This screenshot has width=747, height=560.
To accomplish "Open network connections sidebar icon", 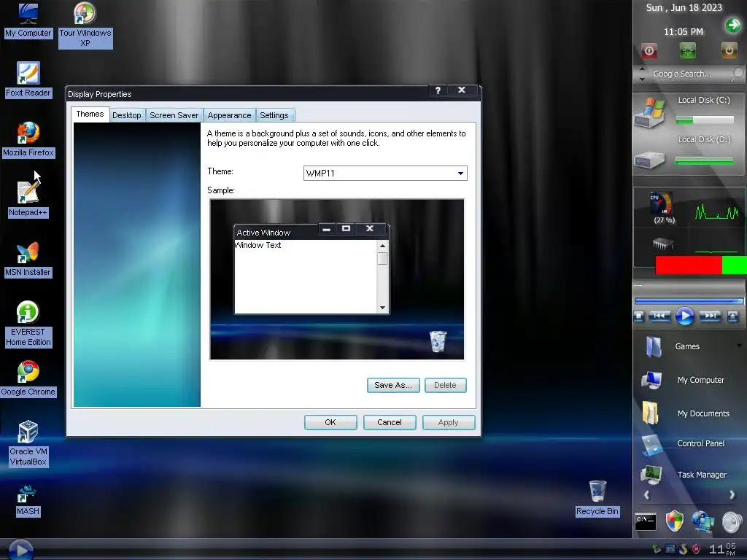I will click(703, 521).
